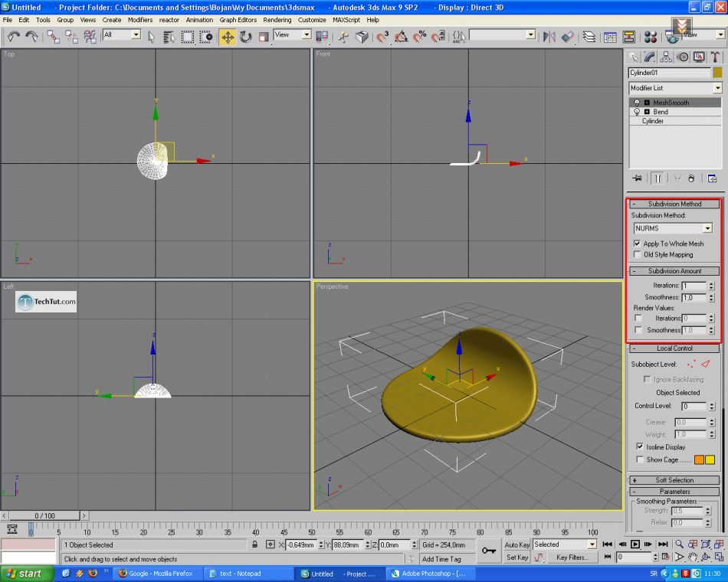Image resolution: width=728 pixels, height=582 pixels.
Task: Click the Undo arrow in the toolbar
Action: click(13, 36)
